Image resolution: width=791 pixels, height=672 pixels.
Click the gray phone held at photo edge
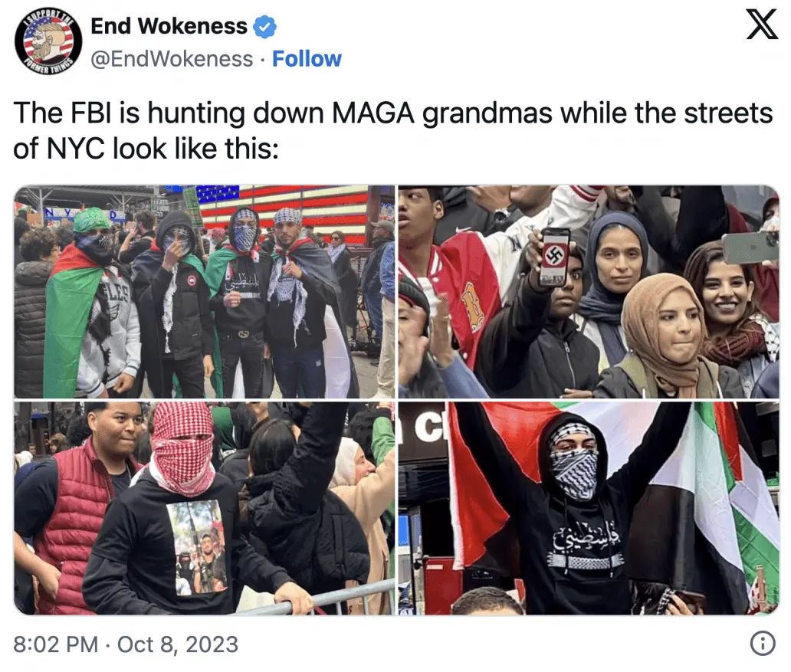[750, 247]
